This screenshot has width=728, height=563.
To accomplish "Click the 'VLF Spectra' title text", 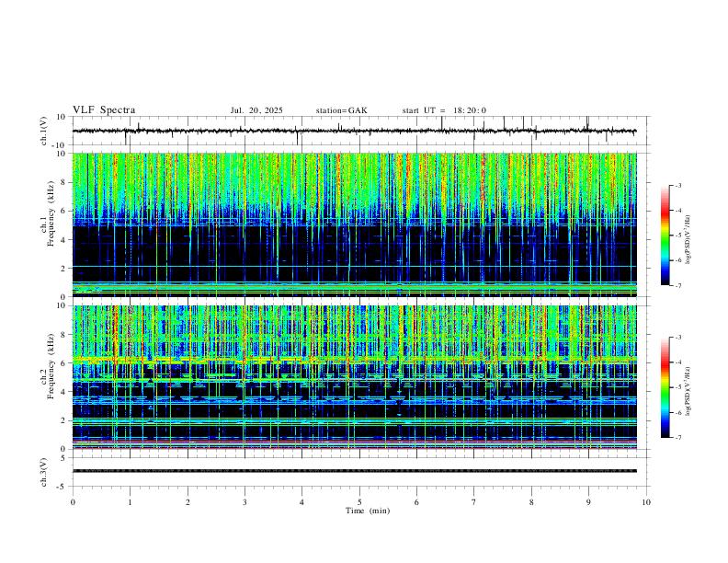I will 104,110.
